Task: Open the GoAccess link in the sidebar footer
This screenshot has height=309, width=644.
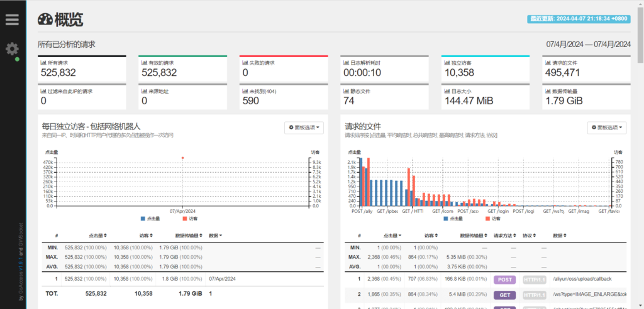Action: coord(21,283)
